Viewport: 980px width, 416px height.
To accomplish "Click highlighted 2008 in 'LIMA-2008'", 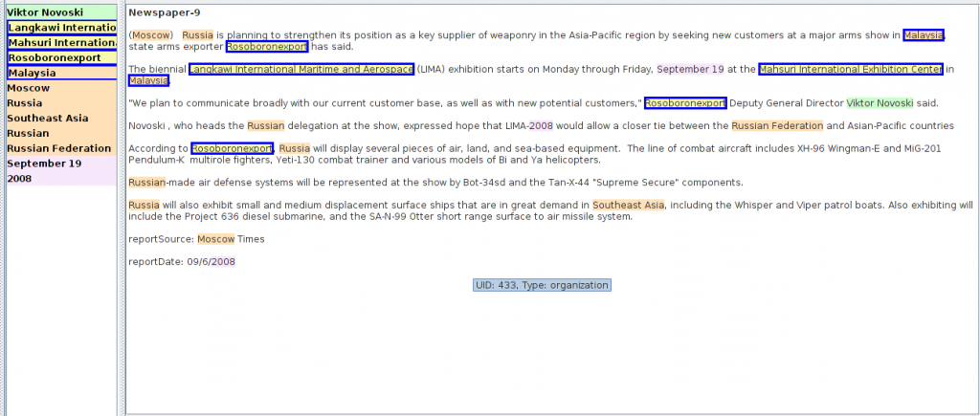I will pos(542,126).
